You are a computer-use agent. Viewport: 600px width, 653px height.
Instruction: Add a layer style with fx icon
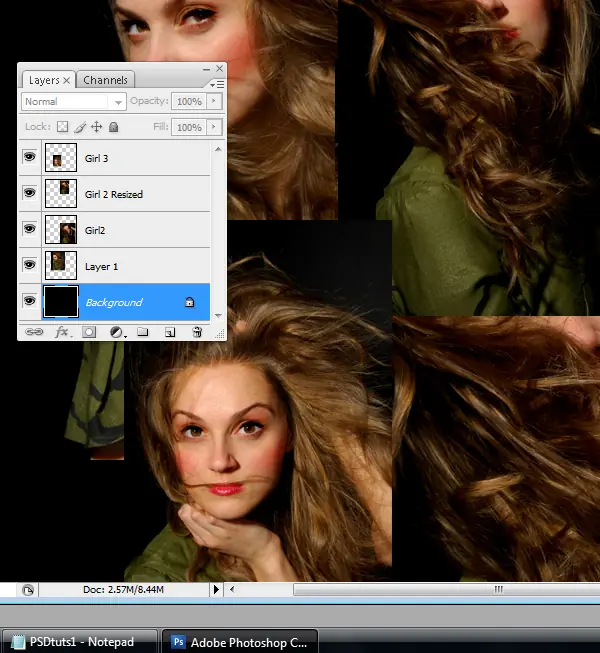coord(61,332)
